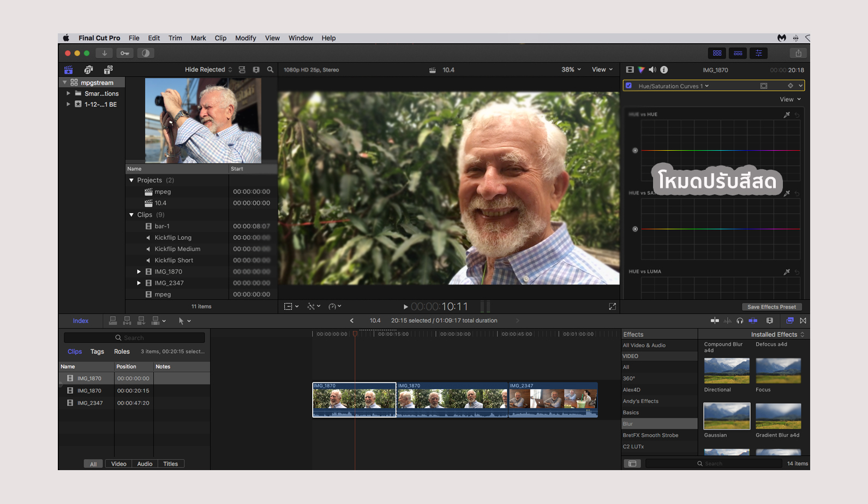
Task: Show or hide the Timeline panel
Action: (x=738, y=53)
